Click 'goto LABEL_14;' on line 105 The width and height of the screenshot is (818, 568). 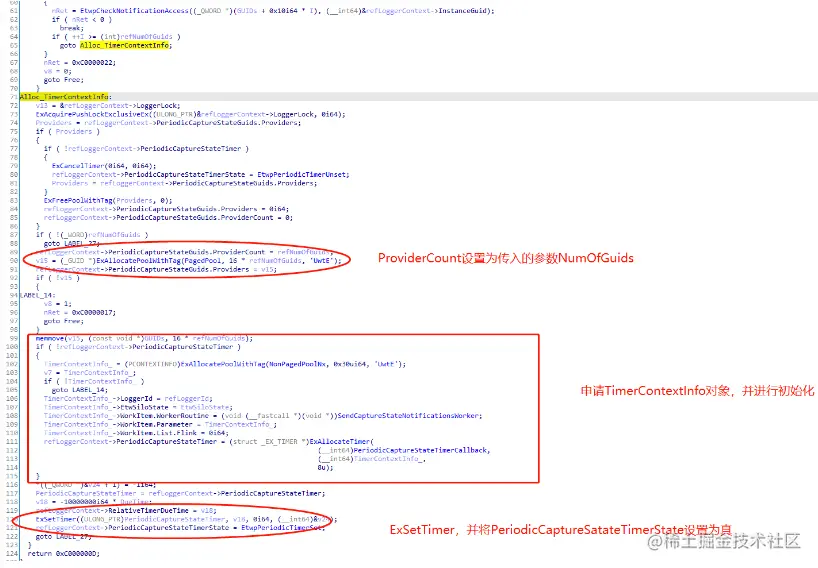80,390
